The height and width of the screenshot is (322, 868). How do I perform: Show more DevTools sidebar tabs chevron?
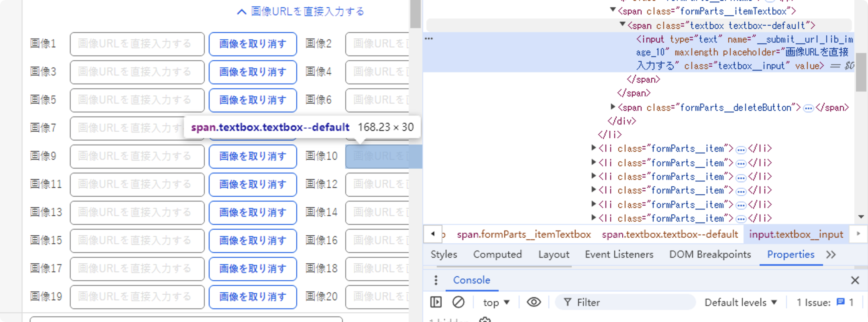[831, 255]
